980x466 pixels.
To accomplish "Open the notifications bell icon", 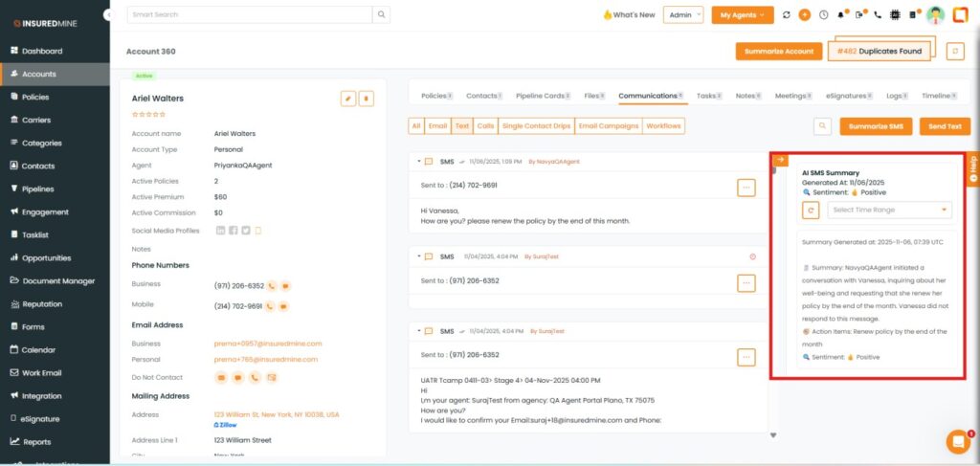I will coord(841,15).
